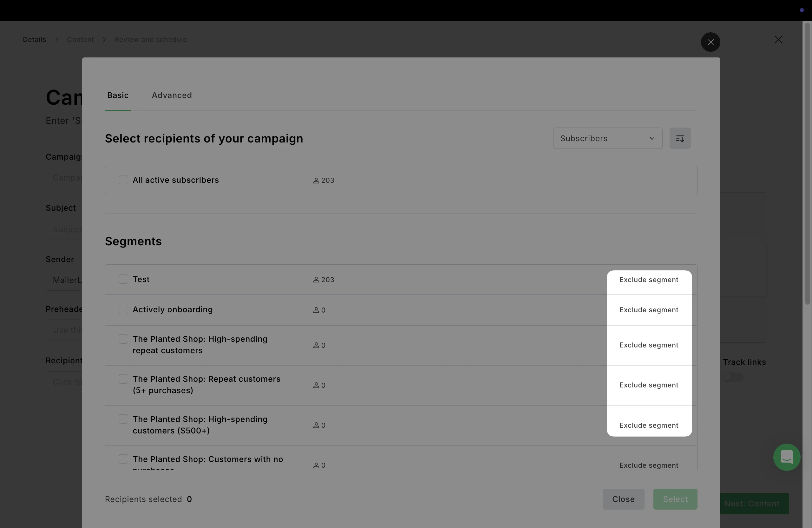Click the page vertical scrollbar
Image resolution: width=812 pixels, height=528 pixels.
coord(807,164)
